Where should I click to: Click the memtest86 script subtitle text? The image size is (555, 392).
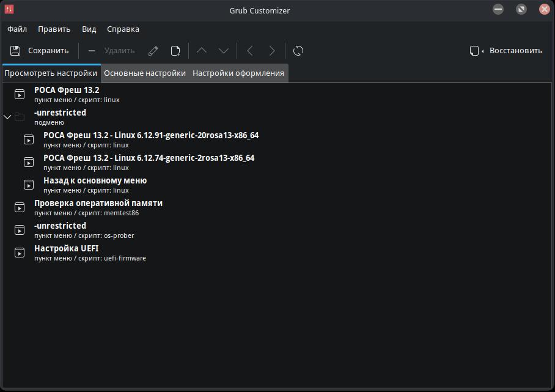(x=86, y=213)
